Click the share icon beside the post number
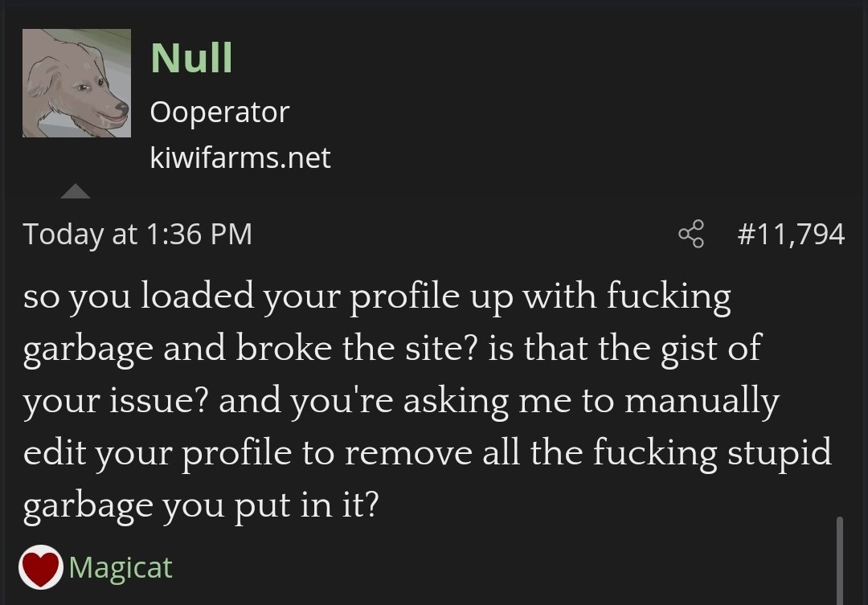This screenshot has height=605, width=868. 691,234
